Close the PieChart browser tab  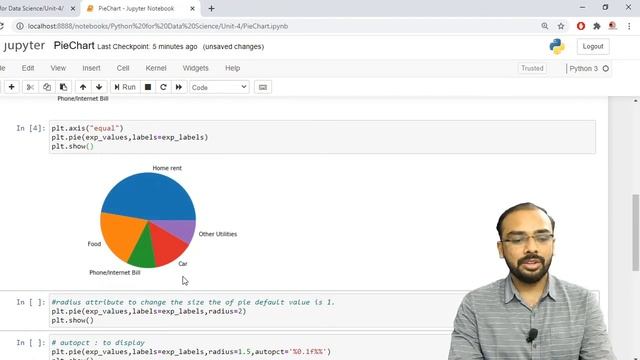pyautogui.click(x=192, y=8)
